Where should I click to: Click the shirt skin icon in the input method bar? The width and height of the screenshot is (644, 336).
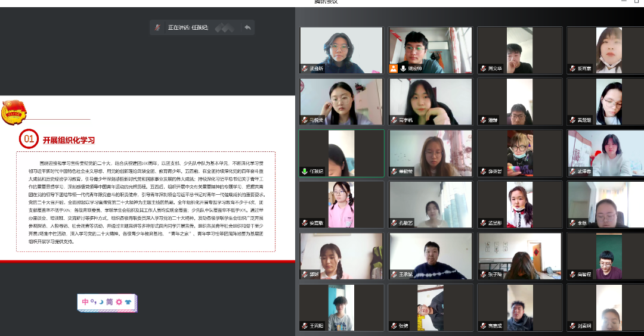(128, 302)
